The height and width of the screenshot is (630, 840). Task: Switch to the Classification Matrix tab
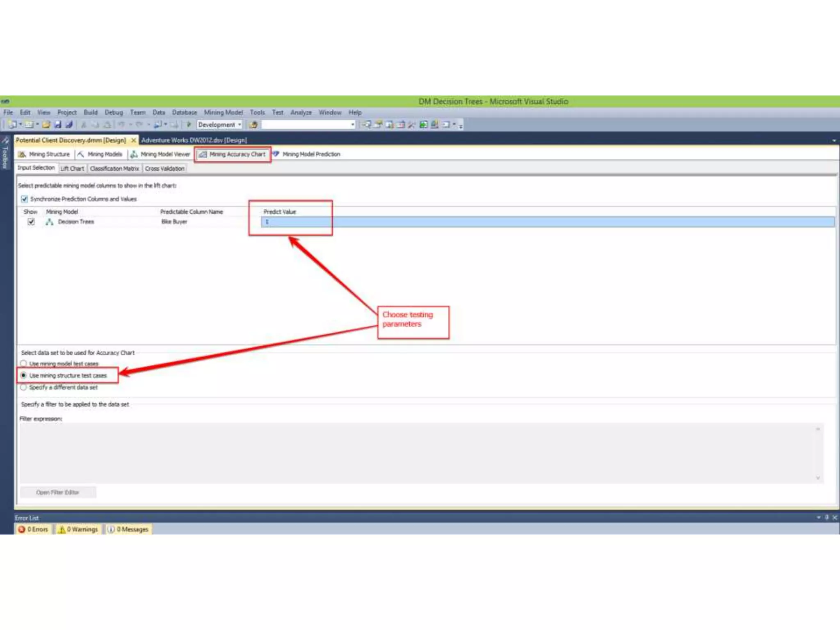[x=114, y=169]
